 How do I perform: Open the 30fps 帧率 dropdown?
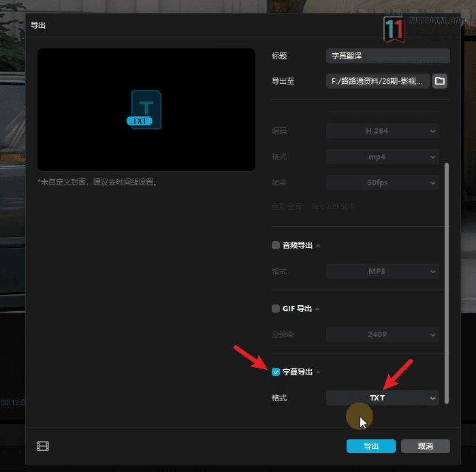coord(382,183)
